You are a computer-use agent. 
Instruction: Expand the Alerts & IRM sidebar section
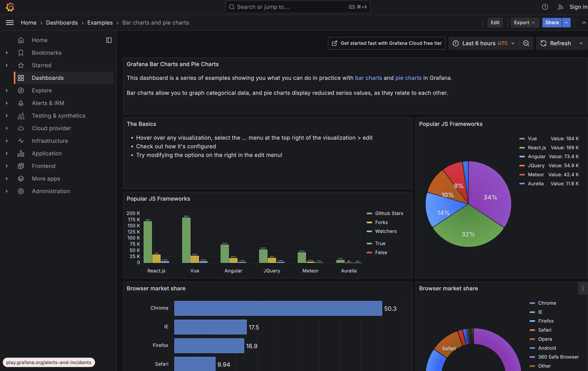(x=7, y=103)
